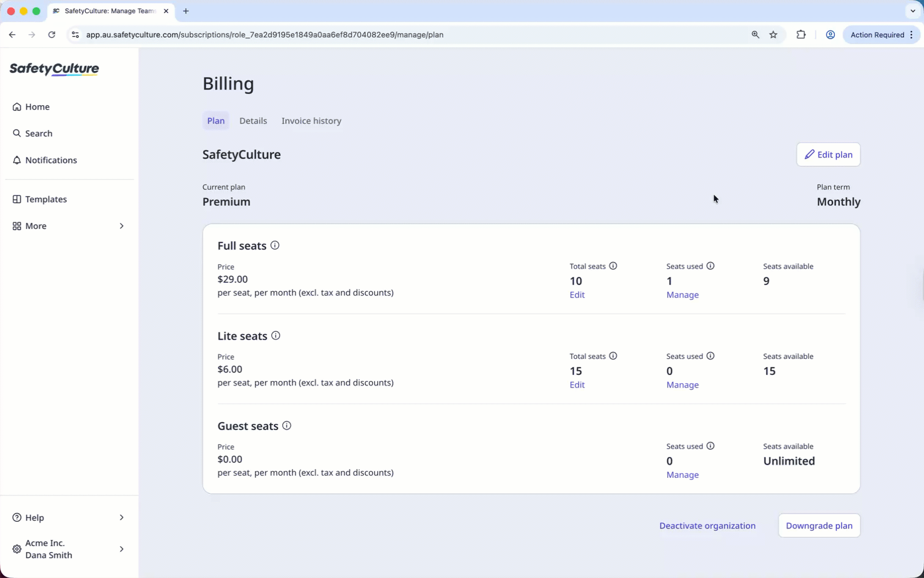Viewport: 924px width, 578px height.
Task: Click the Edit plan button
Action: (828, 155)
